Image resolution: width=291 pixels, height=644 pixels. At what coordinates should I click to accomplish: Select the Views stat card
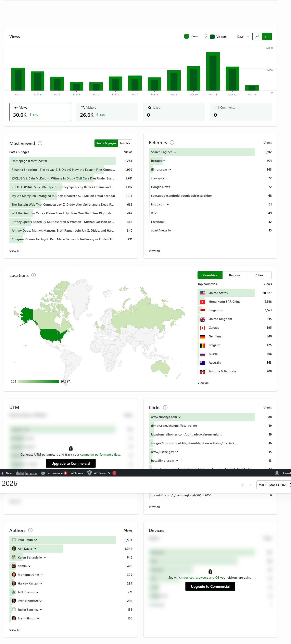(x=40, y=112)
